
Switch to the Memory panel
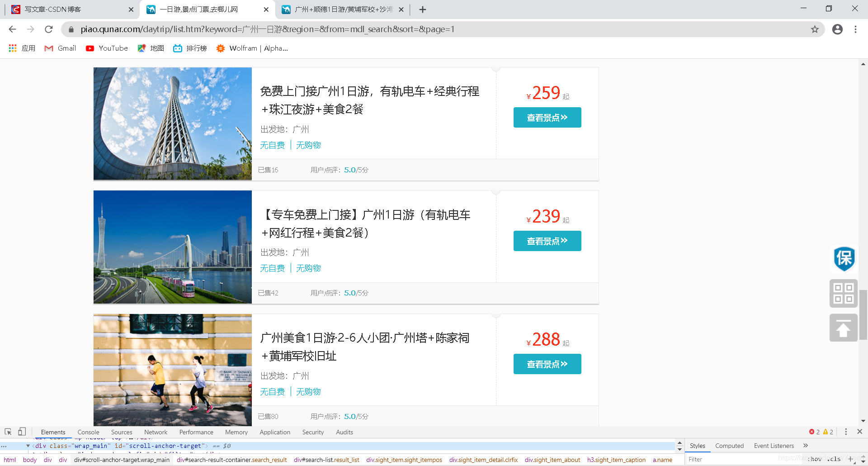click(236, 433)
